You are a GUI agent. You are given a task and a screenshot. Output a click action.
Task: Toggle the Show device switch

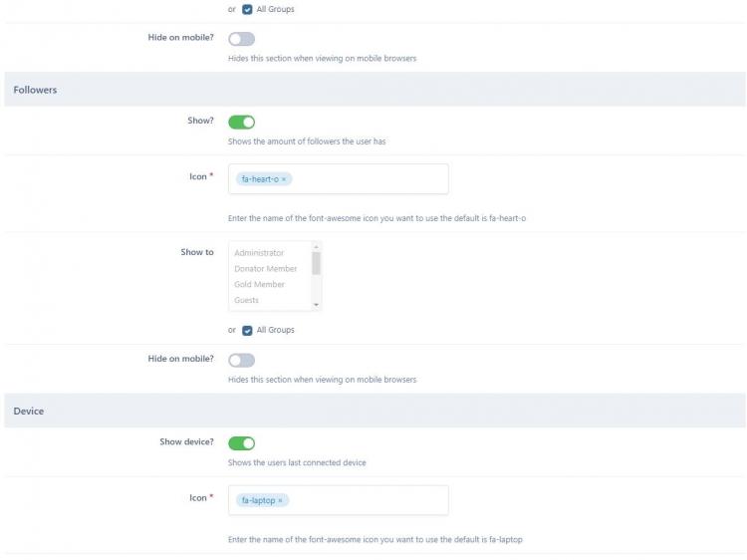tap(241, 442)
